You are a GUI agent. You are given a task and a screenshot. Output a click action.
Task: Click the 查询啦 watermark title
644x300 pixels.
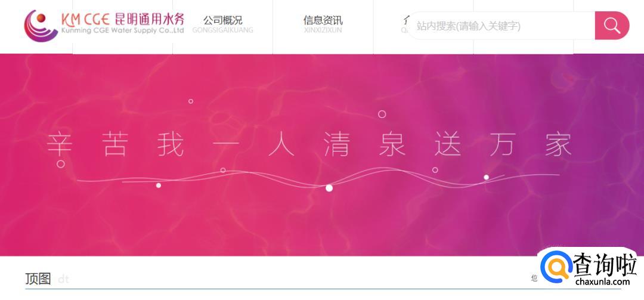coord(605,264)
